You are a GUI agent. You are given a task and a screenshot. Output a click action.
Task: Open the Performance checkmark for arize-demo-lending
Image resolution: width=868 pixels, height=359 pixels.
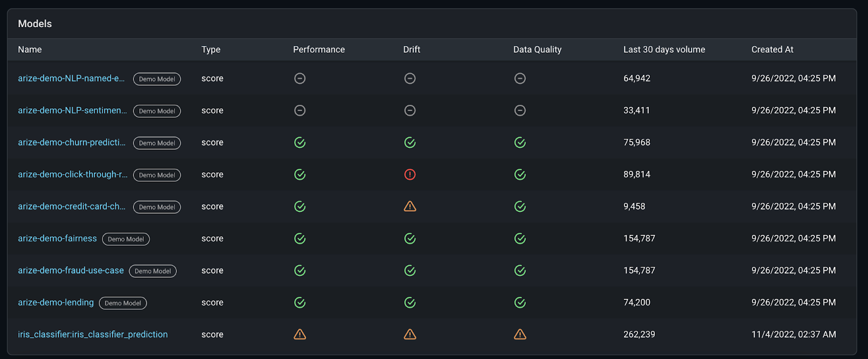pyautogui.click(x=300, y=303)
